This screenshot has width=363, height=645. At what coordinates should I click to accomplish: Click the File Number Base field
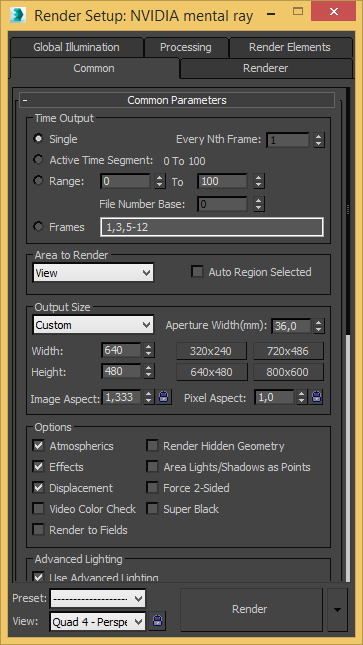[x=223, y=204]
